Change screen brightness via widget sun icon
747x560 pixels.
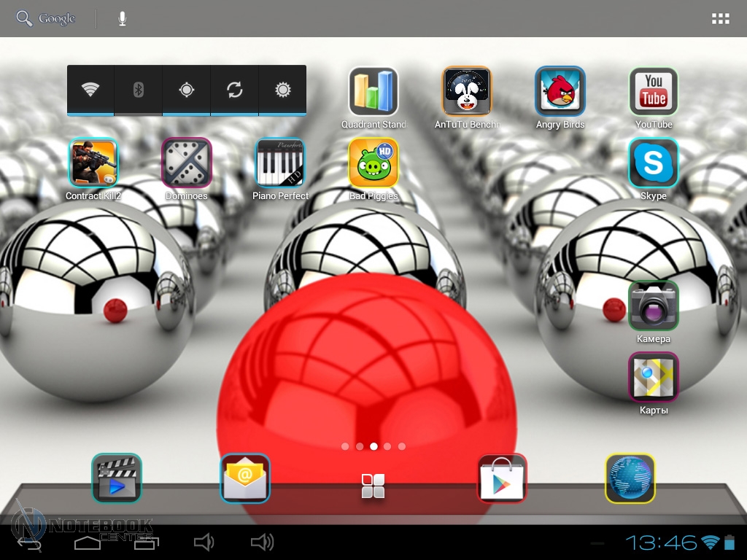pyautogui.click(x=282, y=90)
